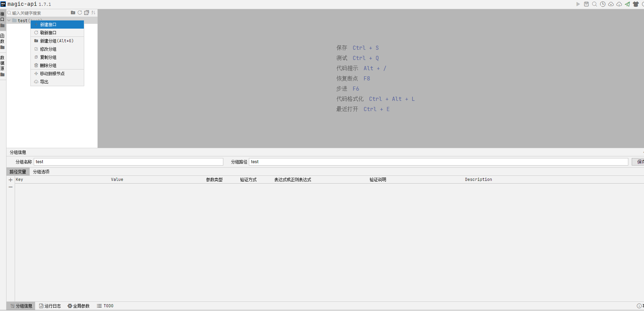Click the 验证方式 column header
The width and height of the screenshot is (644, 311).
(248, 180)
